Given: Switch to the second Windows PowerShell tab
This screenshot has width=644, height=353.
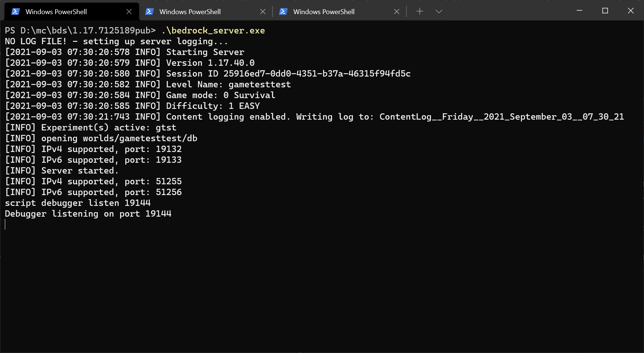Looking at the screenshot, I should [x=190, y=12].
